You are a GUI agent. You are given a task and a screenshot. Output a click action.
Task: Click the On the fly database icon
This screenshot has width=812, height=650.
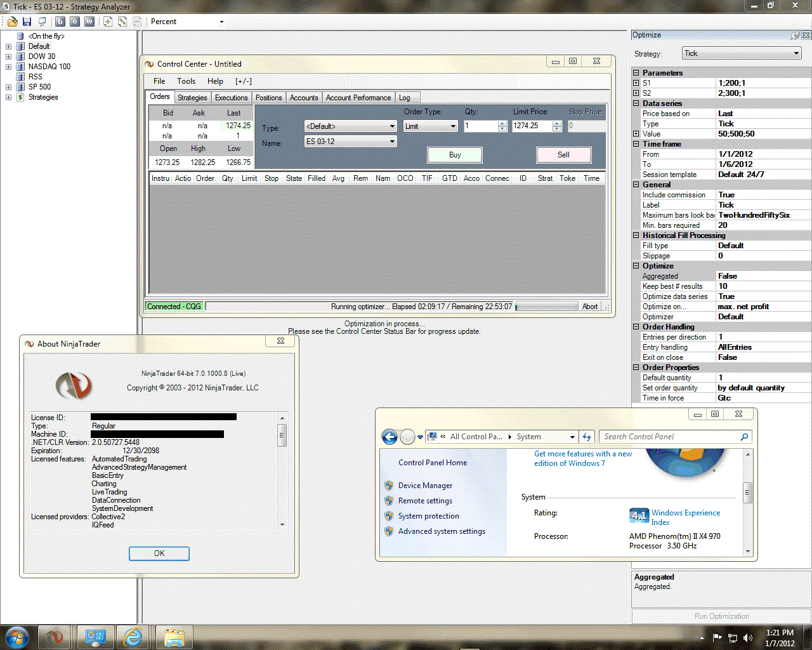(x=20, y=36)
